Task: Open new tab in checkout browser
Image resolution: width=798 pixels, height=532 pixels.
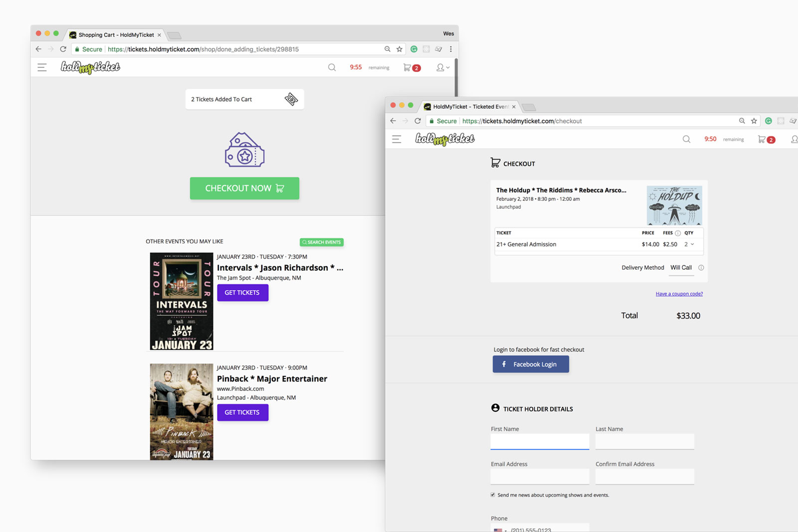Action: [529, 107]
